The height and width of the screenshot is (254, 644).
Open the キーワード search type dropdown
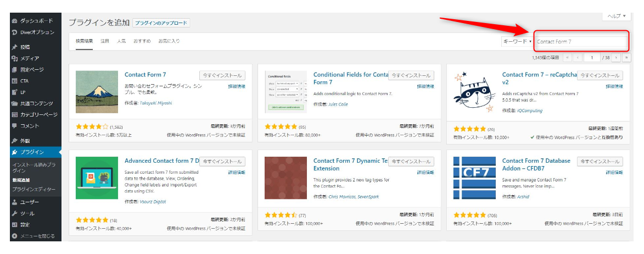[517, 42]
